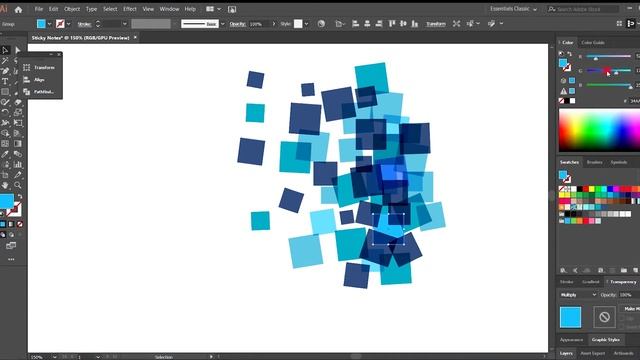
Task: Open Align in floating panel
Action: point(34,80)
